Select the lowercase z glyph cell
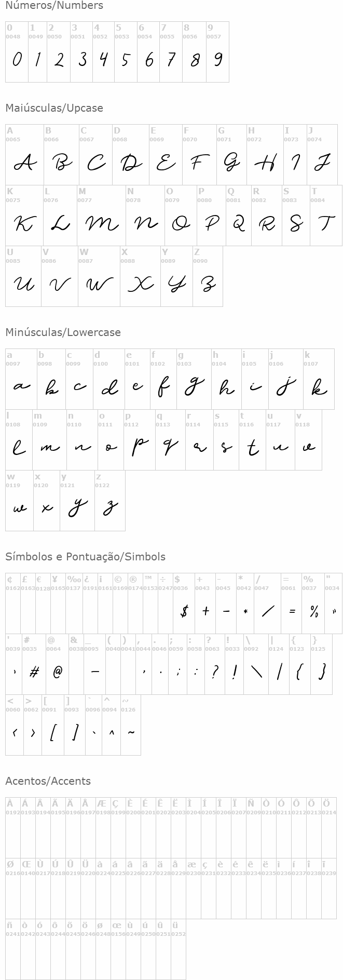 click(110, 501)
